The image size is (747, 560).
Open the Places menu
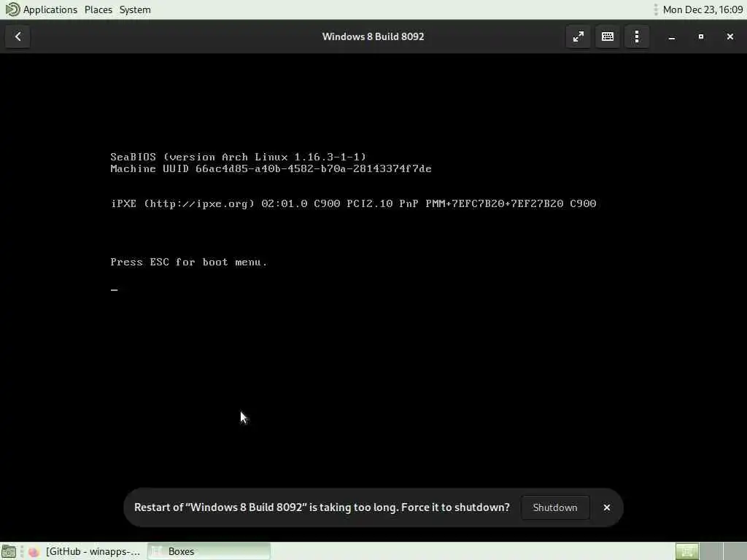(98, 9)
